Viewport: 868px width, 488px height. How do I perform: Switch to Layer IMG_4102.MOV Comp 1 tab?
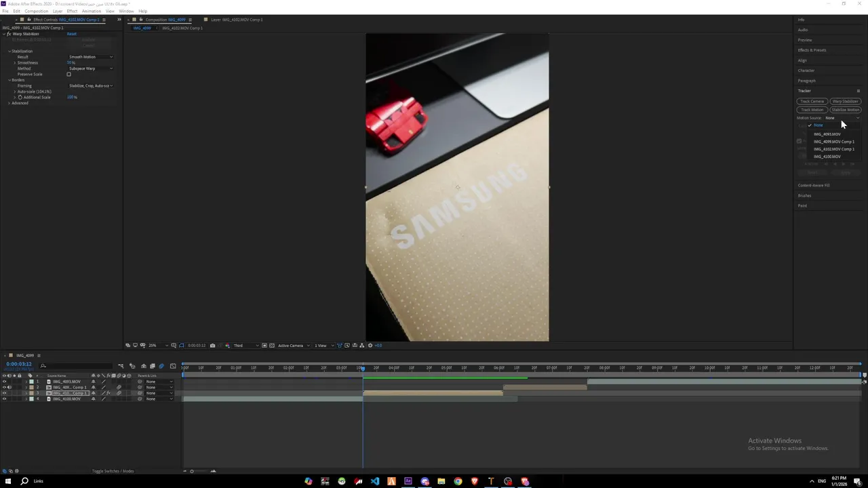click(237, 20)
